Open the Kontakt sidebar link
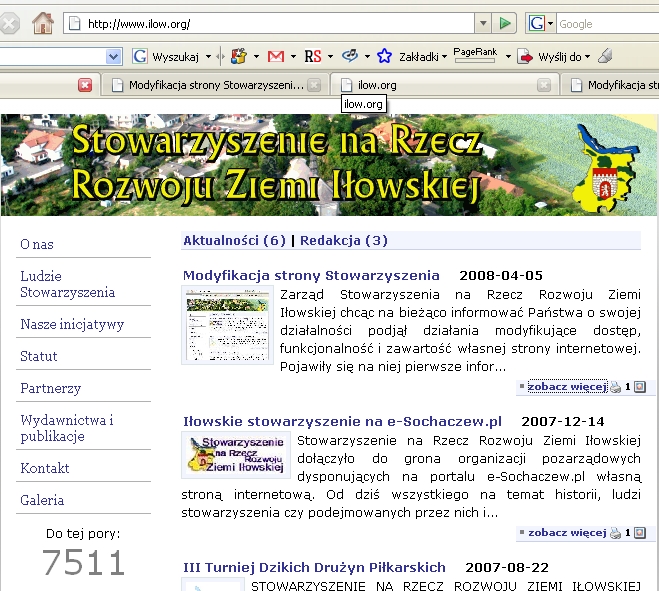 click(45, 468)
